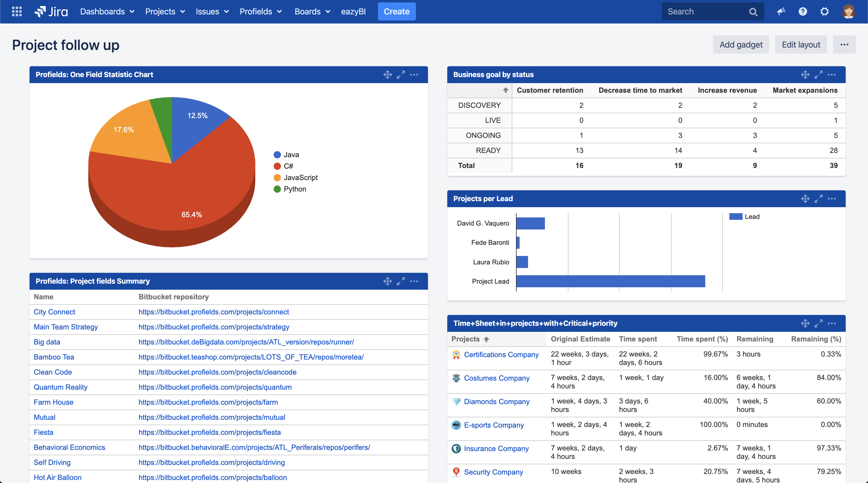Toggle JavaScript series in pie legend
Image resolution: width=868 pixels, height=483 pixels.
(295, 177)
